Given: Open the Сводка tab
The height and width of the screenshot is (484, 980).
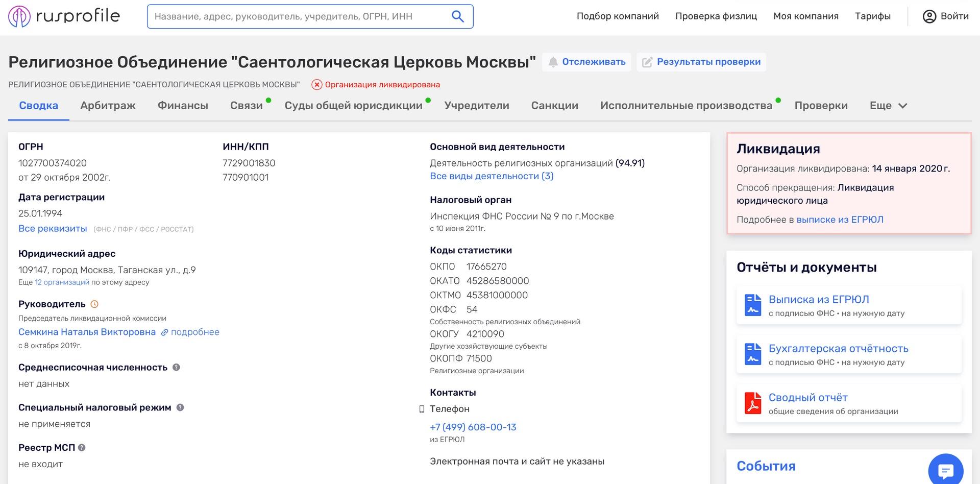Looking at the screenshot, I should coord(39,106).
